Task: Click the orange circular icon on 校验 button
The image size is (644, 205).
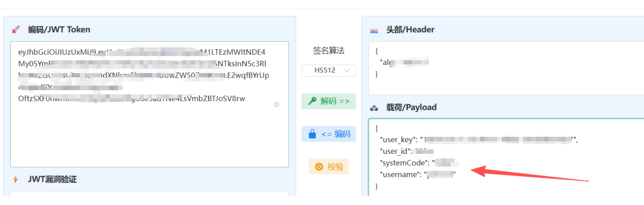Action: (x=319, y=167)
